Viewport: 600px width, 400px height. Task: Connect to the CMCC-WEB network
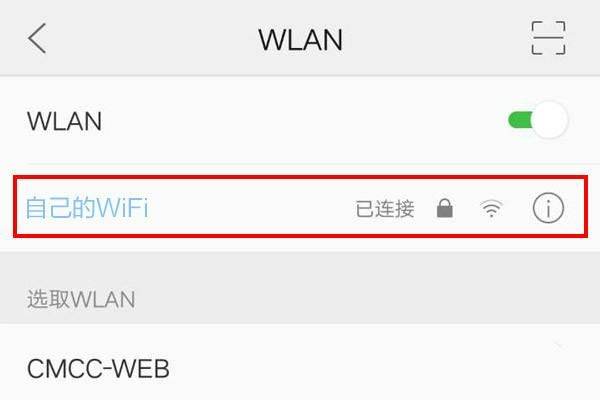300,362
